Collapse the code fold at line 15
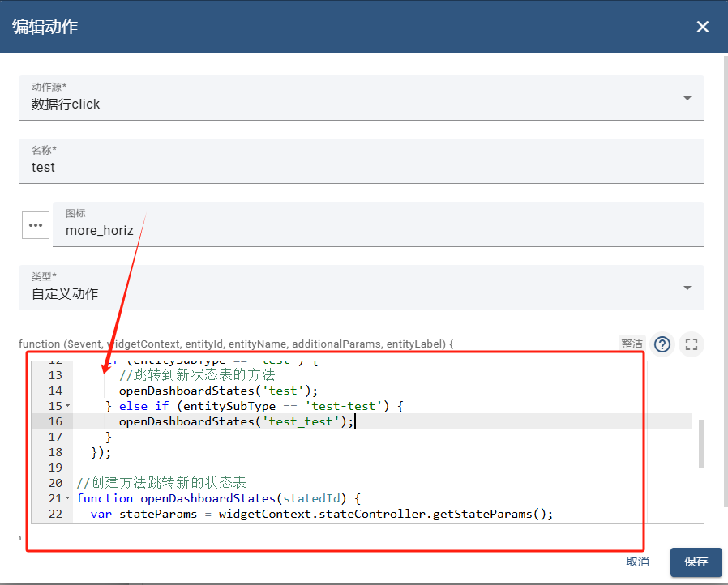 coord(68,406)
